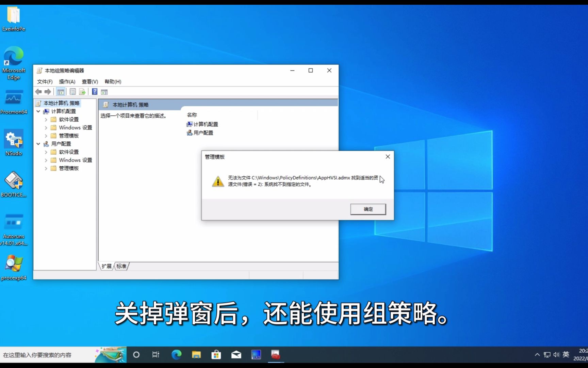The height and width of the screenshot is (368, 588).
Task: Expand the Windows 设置 node under 计算机配置
Action: point(46,127)
